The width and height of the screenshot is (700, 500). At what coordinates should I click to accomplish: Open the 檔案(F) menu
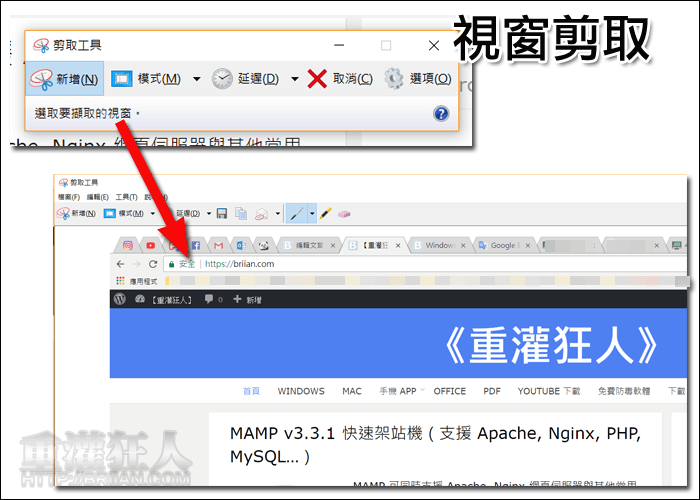(x=69, y=198)
